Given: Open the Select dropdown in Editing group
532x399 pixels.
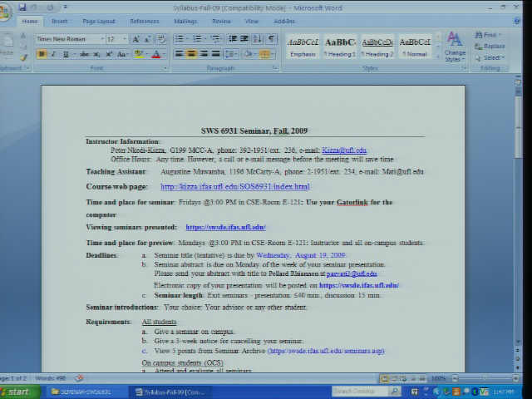Looking at the screenshot, I should click(x=490, y=57).
